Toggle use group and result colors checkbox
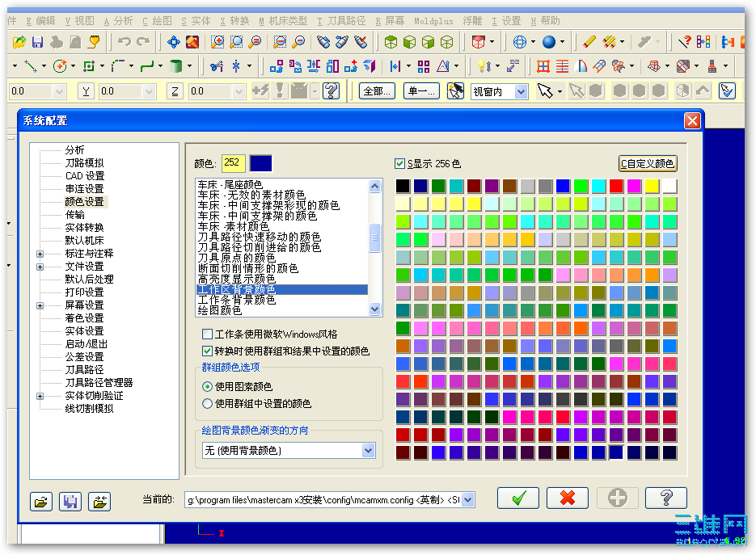This screenshot has height=555, width=756. 207,351
